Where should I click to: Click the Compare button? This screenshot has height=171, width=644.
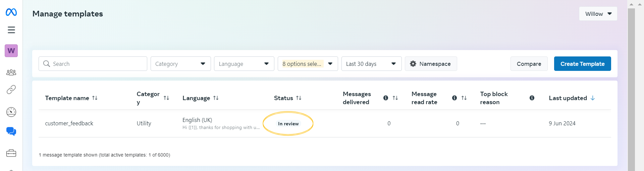point(529,64)
